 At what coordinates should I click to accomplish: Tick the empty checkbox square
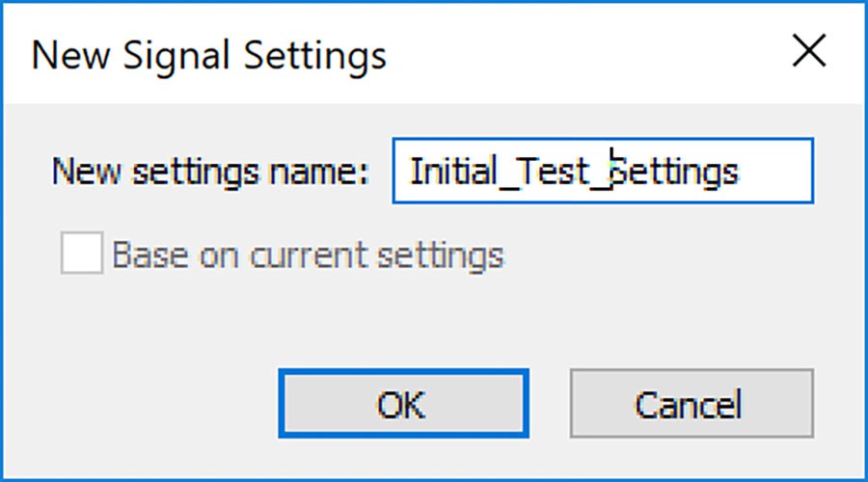click(x=82, y=253)
